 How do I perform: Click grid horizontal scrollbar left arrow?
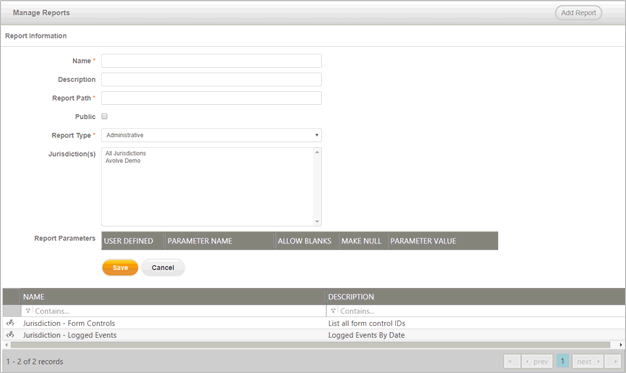(6, 345)
